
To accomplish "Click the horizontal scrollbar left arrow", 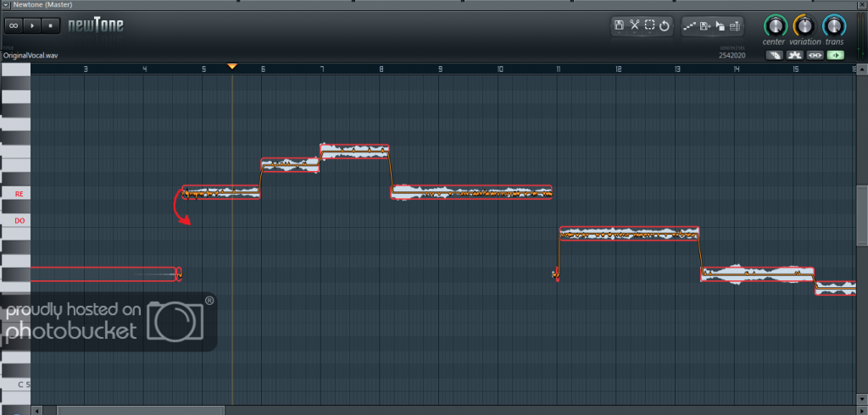I will pyautogui.click(x=37, y=411).
